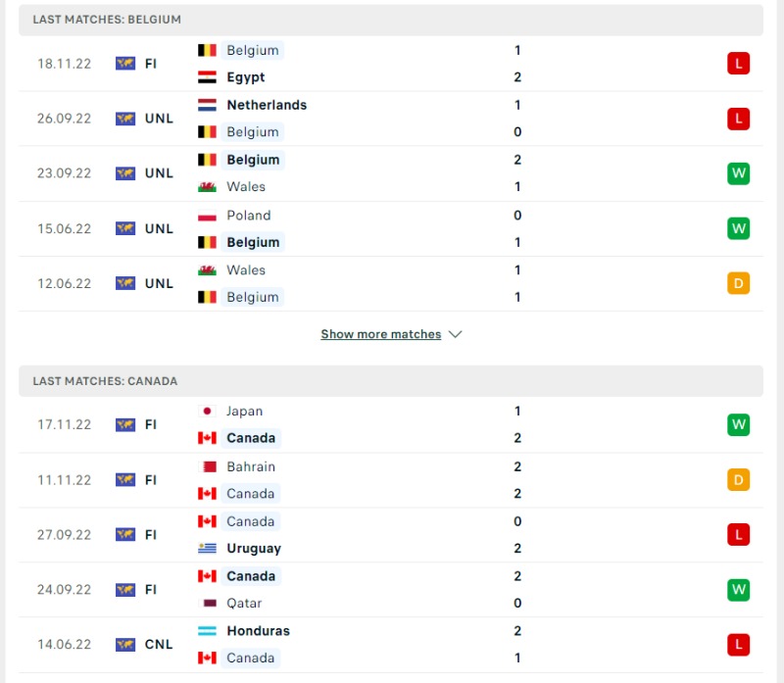Expand the Show more matches chevron
The image size is (784, 683).
tap(455, 334)
